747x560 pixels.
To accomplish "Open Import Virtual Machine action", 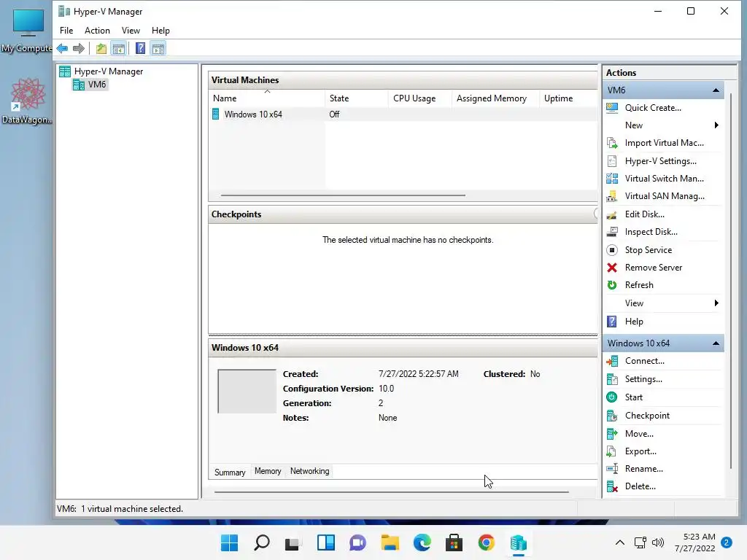I will (x=664, y=143).
